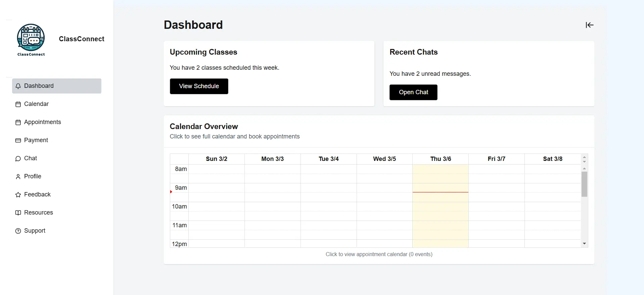Click the calendar's vertical scrollbar thumb
Viewport: 644px width, 295px height.
(584, 184)
